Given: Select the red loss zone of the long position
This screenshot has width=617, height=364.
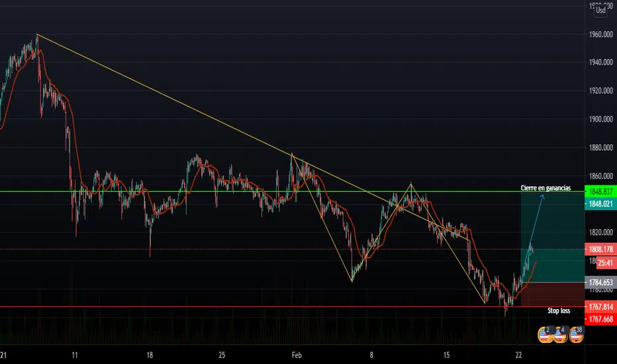Looking at the screenshot, I should 553,295.
